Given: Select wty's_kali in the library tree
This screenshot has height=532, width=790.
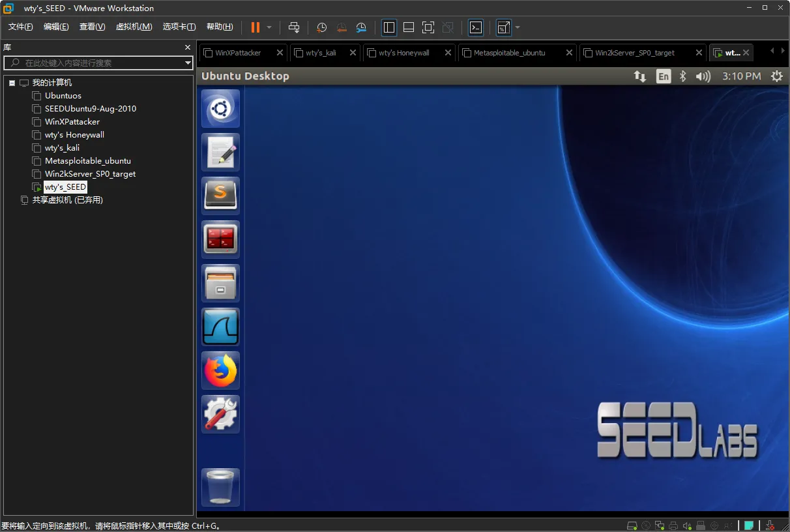Looking at the screenshot, I should pyautogui.click(x=62, y=148).
